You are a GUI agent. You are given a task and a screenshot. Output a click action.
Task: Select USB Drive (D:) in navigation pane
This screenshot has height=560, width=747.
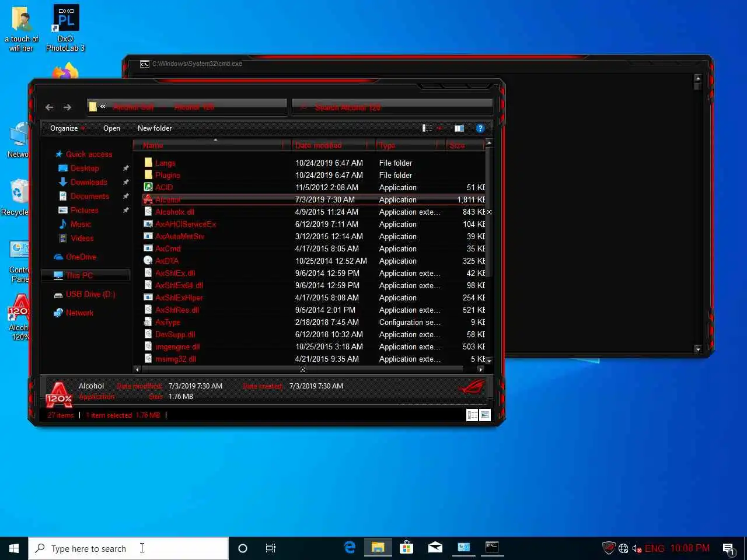coord(90,294)
